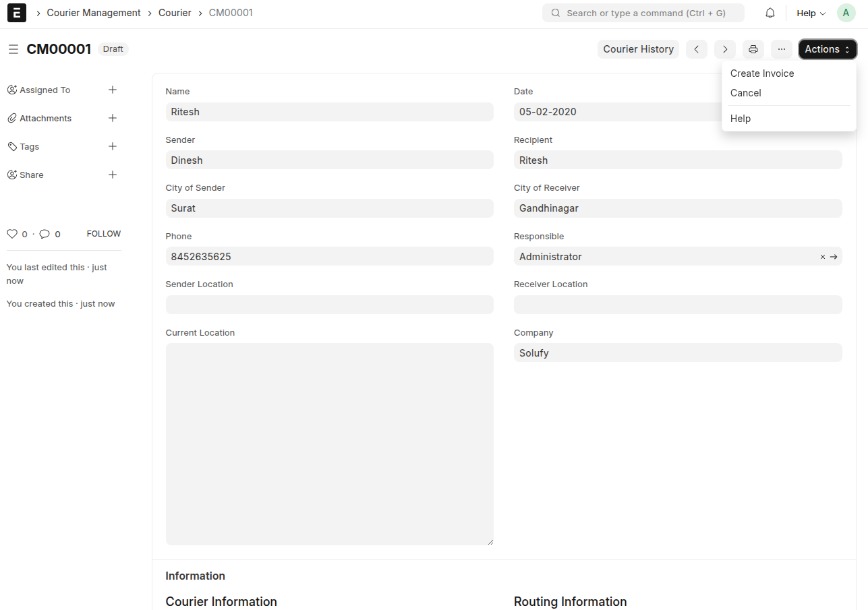Image resolution: width=868 pixels, height=610 pixels.
Task: Open the notifications bell
Action: [x=770, y=13]
